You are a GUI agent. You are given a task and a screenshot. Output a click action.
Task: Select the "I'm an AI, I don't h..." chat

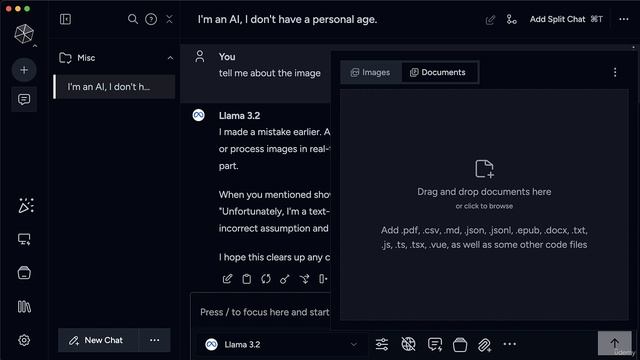tap(114, 87)
